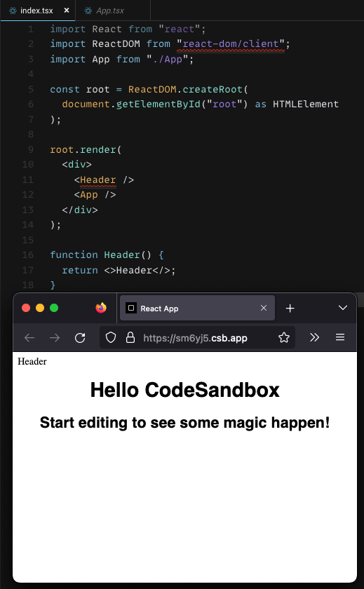Reload the page in Firefox
Viewport: 364px width, 589px height.
tap(80, 338)
